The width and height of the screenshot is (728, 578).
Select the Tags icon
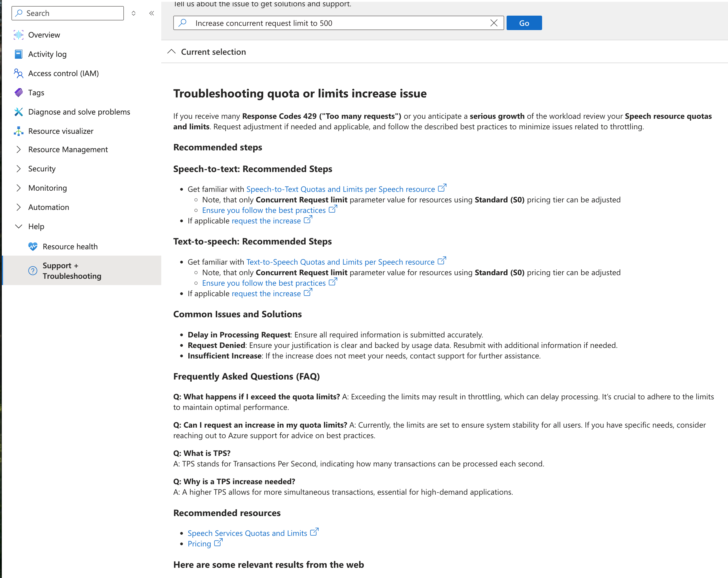[x=19, y=93]
